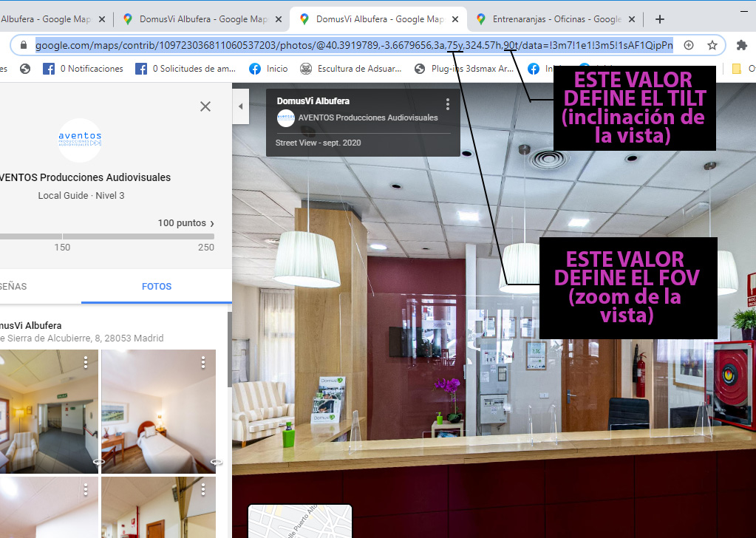The height and width of the screenshot is (538, 756).
Task: Click the mini map thumbnail
Action: pos(300,521)
